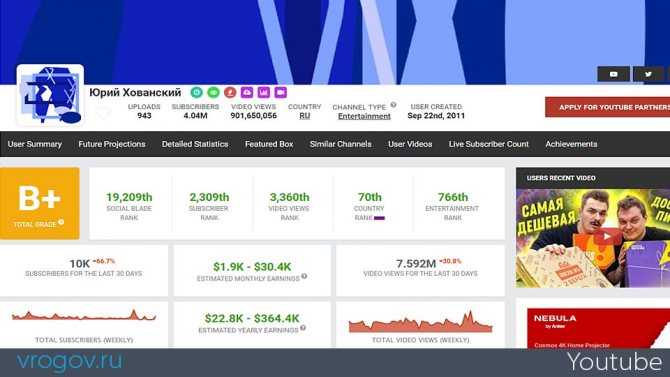Open the Live Subscriber Count tab
670x377 pixels.
(x=488, y=144)
